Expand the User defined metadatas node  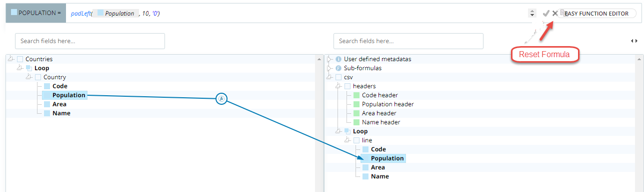pos(329,59)
